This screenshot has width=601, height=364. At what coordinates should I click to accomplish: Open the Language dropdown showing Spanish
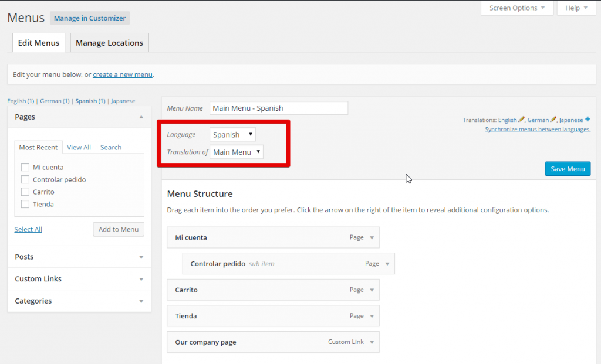pos(232,134)
